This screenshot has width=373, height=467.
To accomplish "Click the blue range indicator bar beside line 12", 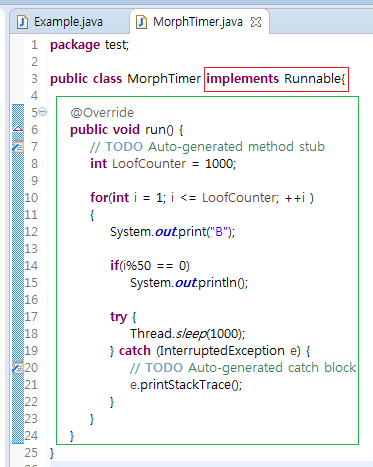I will tap(18, 231).
